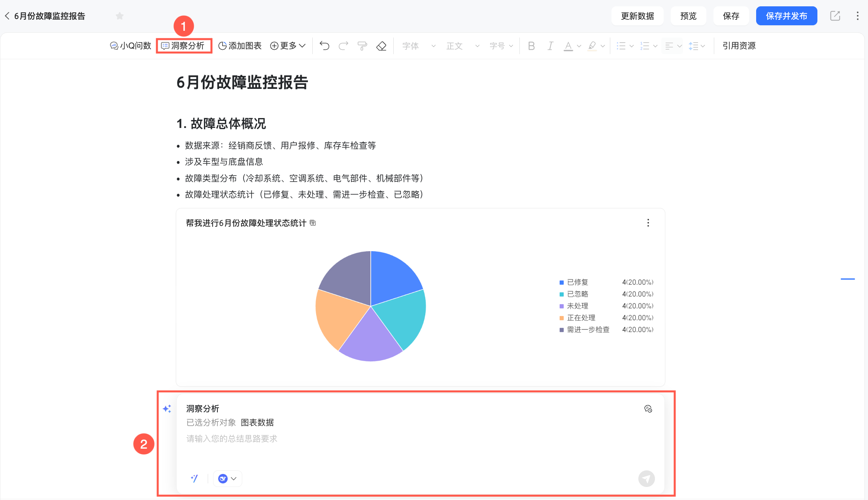The width and height of the screenshot is (868, 500).
Task: Open 小Q问数 from the toolbar
Action: 131,46
